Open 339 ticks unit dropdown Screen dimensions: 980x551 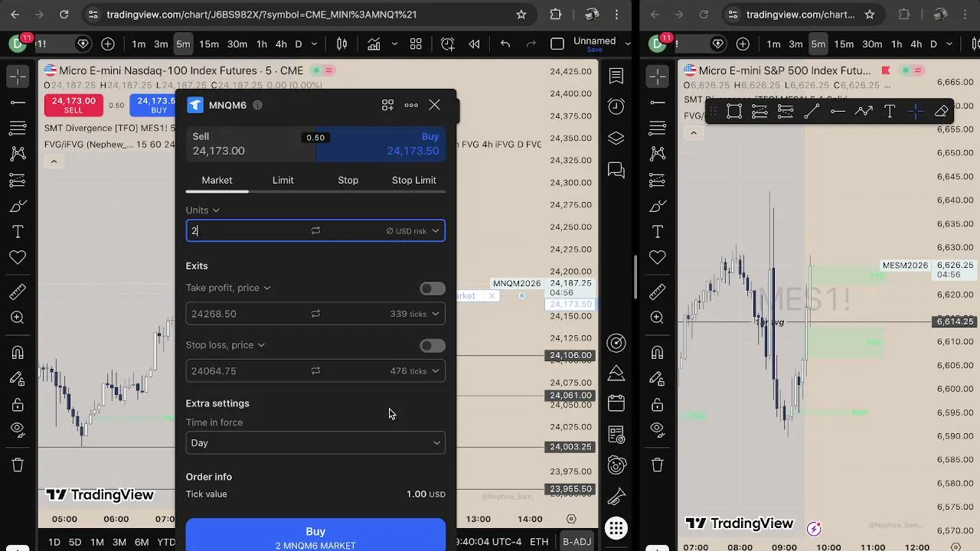415,314
